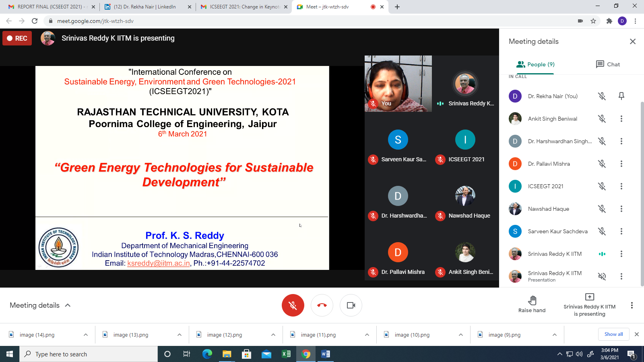Open the Chrome profile avatar D

pos(622,21)
